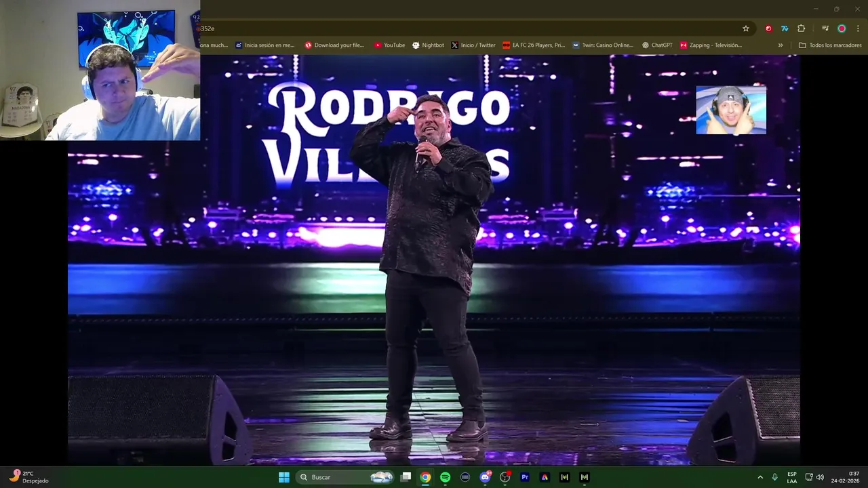The height and width of the screenshot is (488, 868).
Task: Open Discord from the taskbar
Action: (x=485, y=477)
